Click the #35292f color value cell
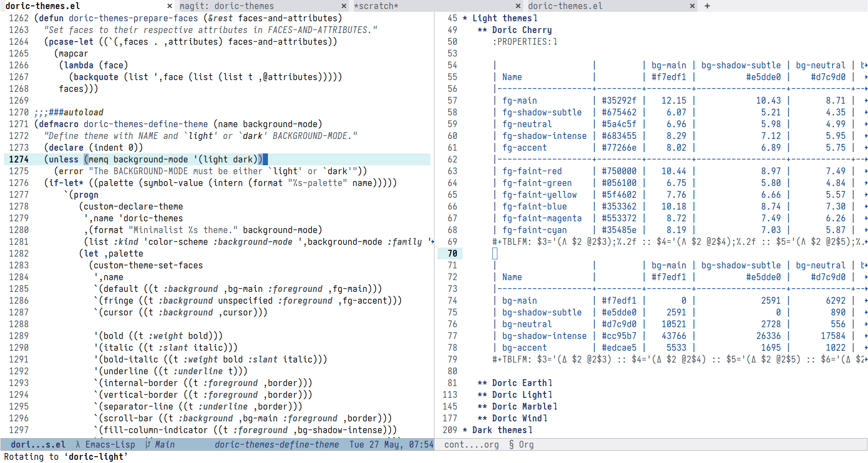 click(619, 100)
